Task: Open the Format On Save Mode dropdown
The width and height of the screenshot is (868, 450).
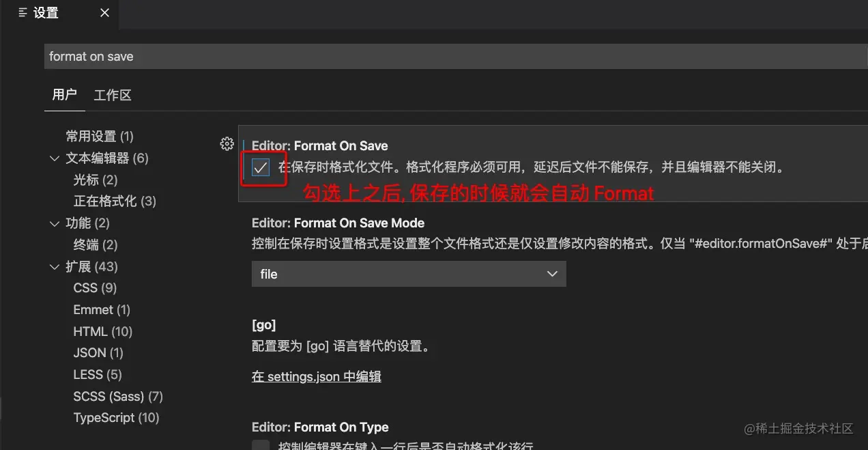Action: coord(409,274)
